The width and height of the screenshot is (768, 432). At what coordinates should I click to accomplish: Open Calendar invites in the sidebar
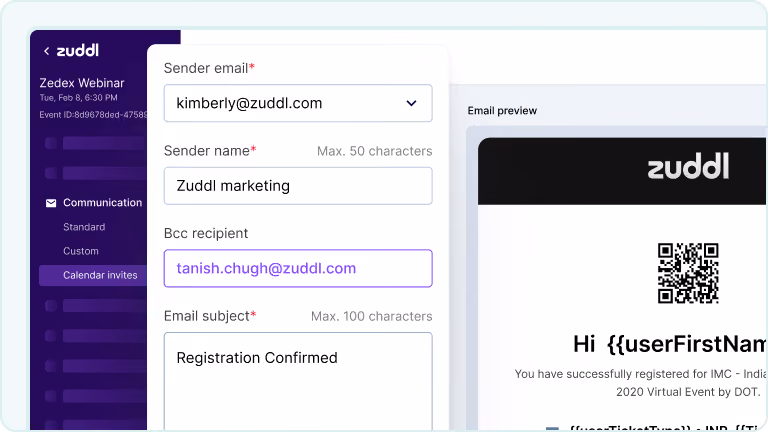point(93,275)
